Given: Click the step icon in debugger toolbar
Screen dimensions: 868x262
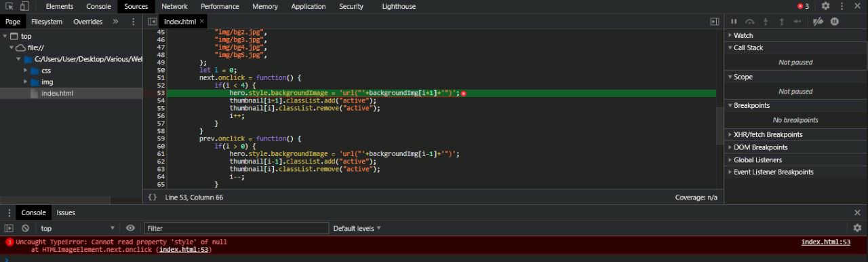Looking at the screenshot, I should tap(797, 22).
